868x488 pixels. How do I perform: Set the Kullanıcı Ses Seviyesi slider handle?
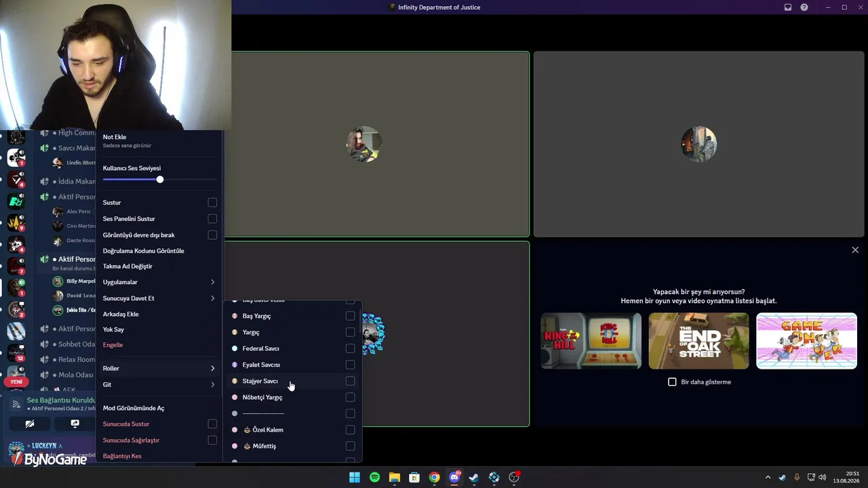(159, 180)
